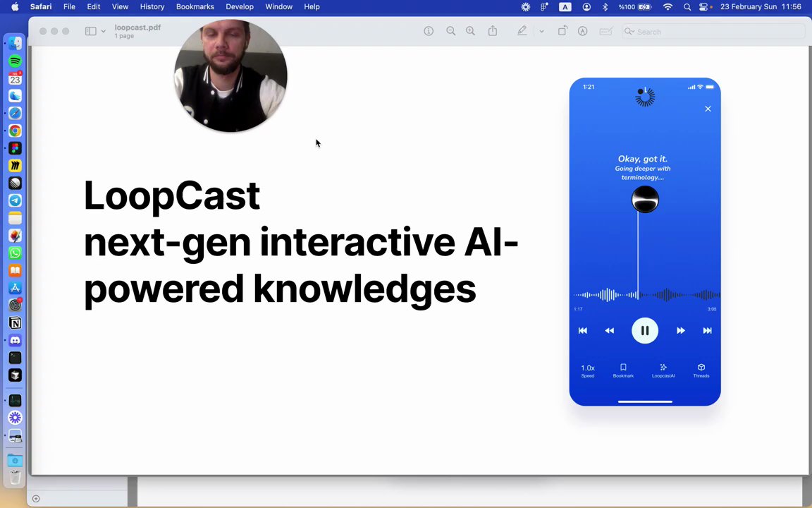This screenshot has width=812, height=508.
Task: Click the pause button in the phone mockup
Action: pyautogui.click(x=645, y=330)
